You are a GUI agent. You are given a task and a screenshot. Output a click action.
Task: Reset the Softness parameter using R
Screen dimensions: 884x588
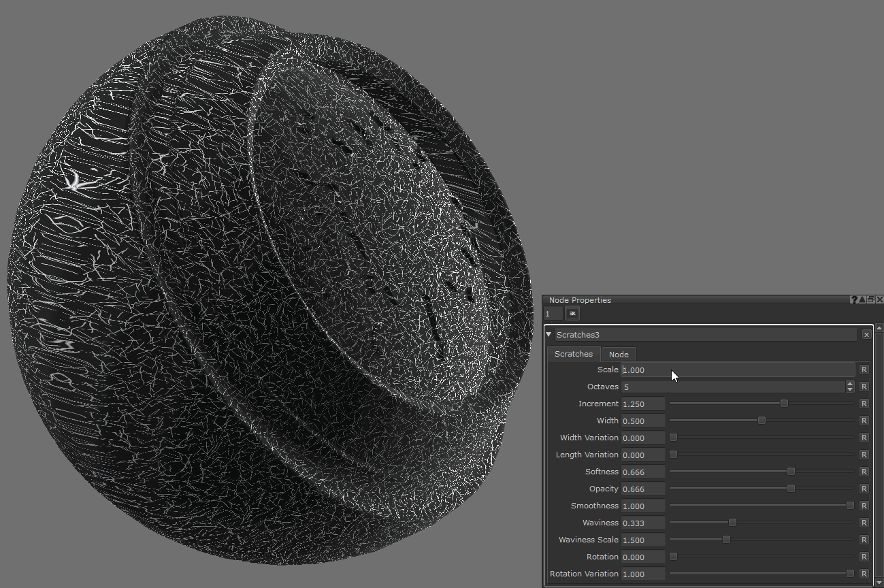click(x=864, y=472)
